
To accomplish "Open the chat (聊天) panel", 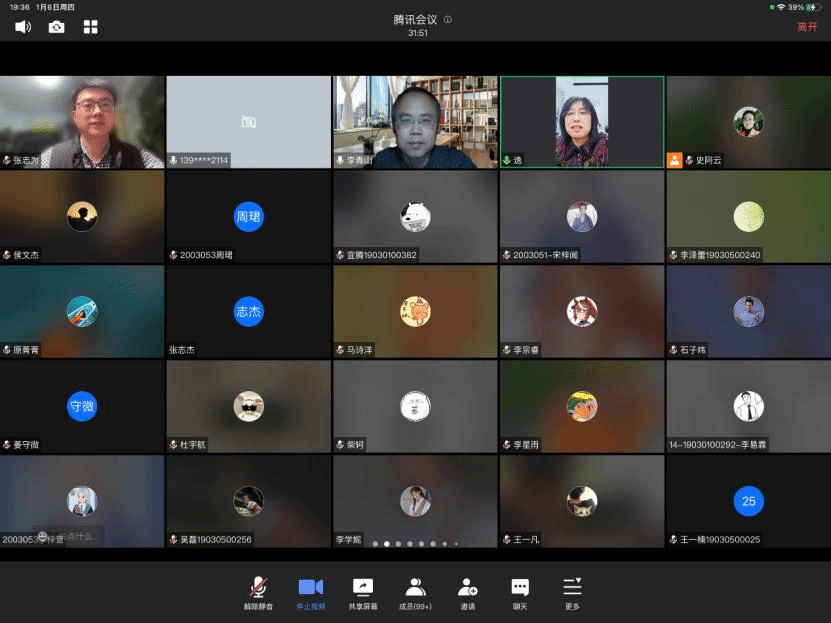I will 520,592.
